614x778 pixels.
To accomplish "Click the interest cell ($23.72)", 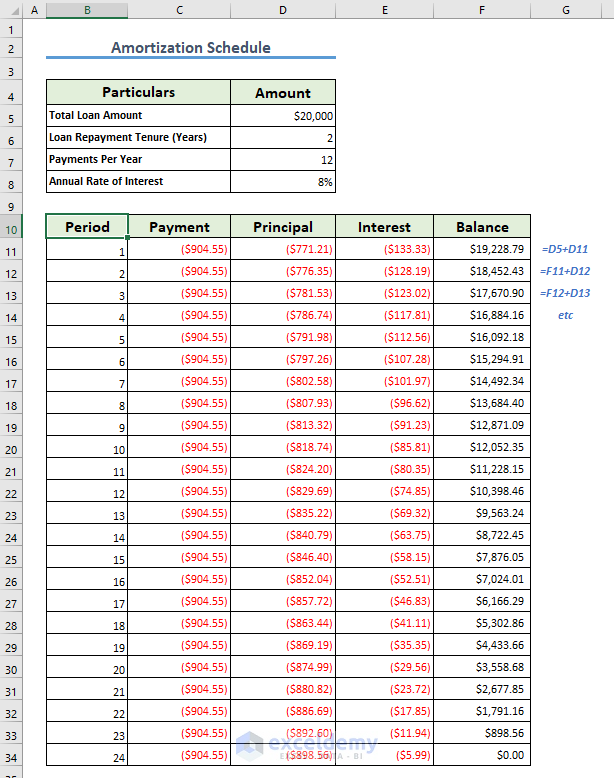I will tap(385, 689).
